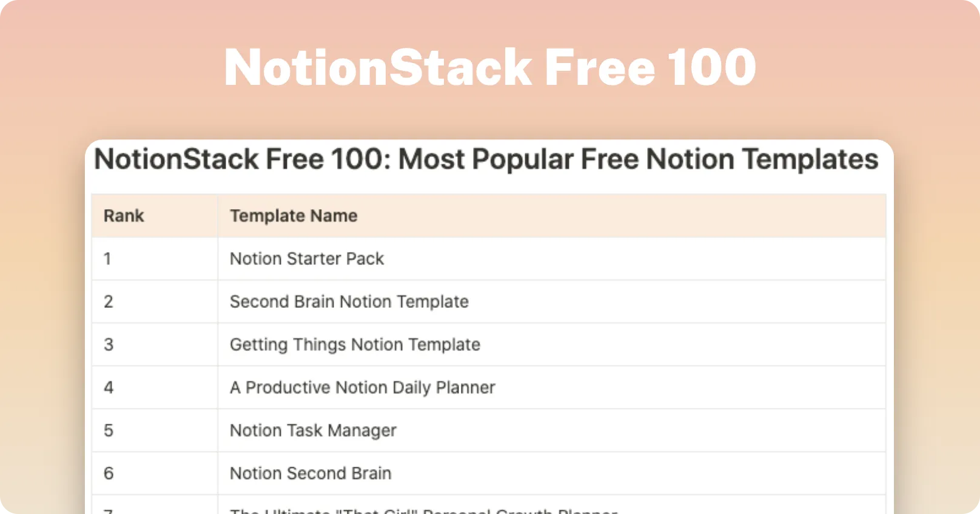Click the NotionStack Free 100 banner title
This screenshot has height=514, width=980.
click(490, 67)
